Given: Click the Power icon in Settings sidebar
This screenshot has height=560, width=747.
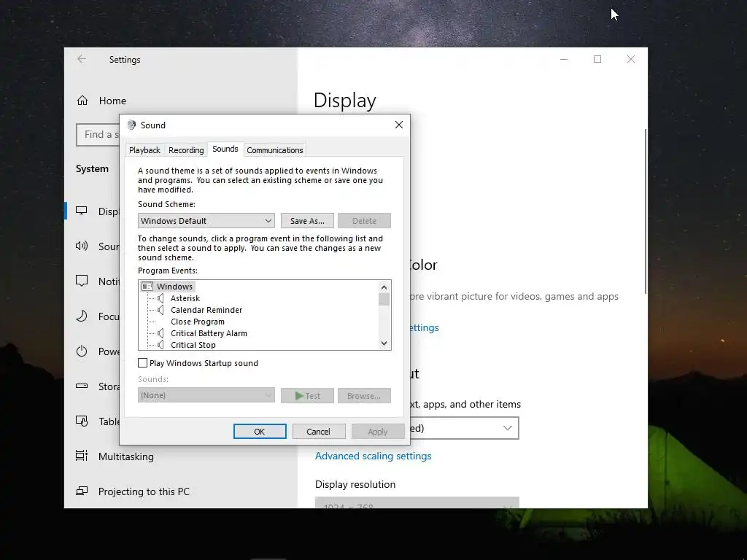Looking at the screenshot, I should click(82, 351).
